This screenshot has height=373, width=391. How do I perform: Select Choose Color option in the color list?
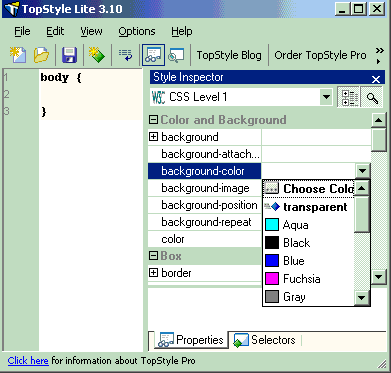(x=308, y=189)
